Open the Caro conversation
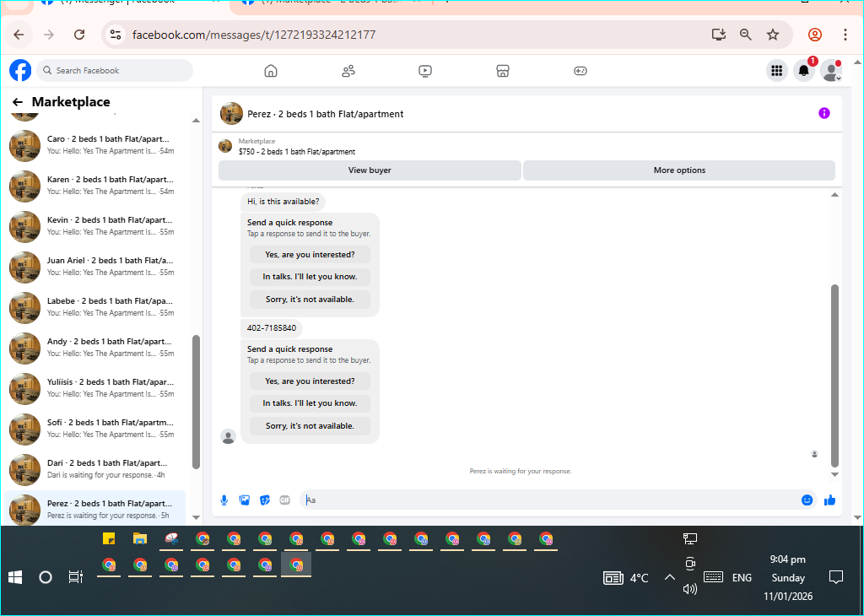 tap(94, 145)
